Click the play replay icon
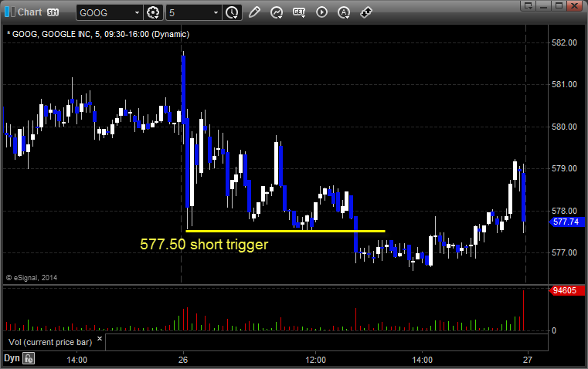Image resolution: width=588 pixels, height=369 pixels. (x=321, y=12)
